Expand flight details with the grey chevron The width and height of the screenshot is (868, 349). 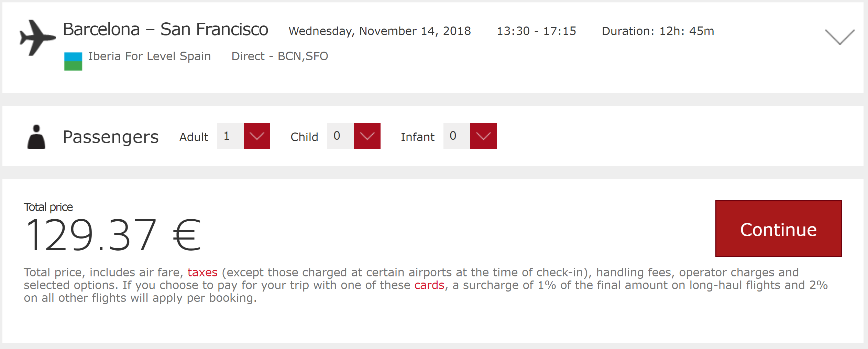pos(840,37)
